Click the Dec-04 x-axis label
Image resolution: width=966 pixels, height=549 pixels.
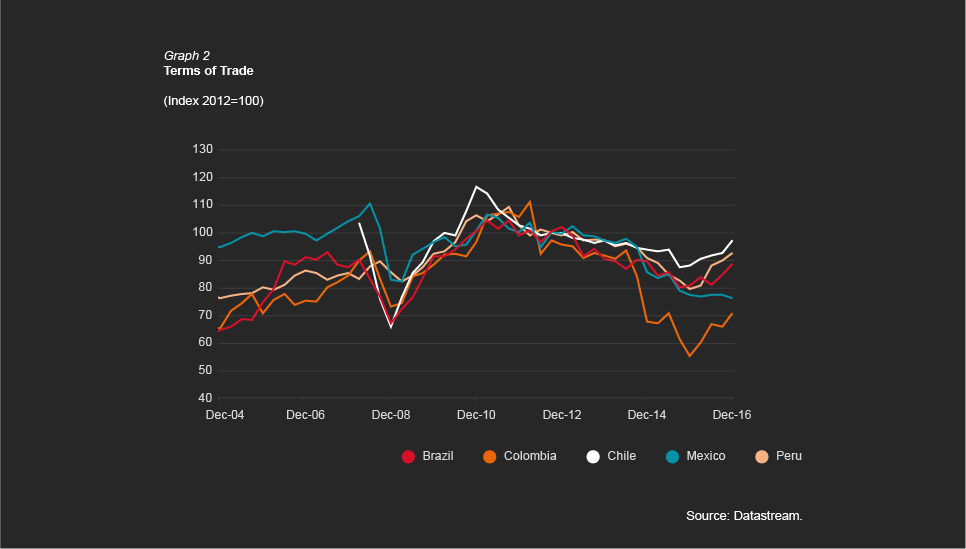coord(224,414)
